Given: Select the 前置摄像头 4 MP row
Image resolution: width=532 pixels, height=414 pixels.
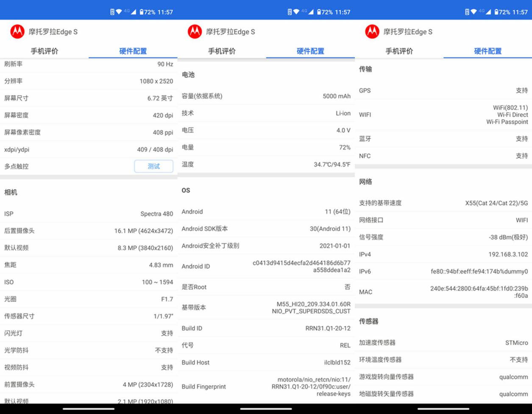Looking at the screenshot, I should coord(89,384).
